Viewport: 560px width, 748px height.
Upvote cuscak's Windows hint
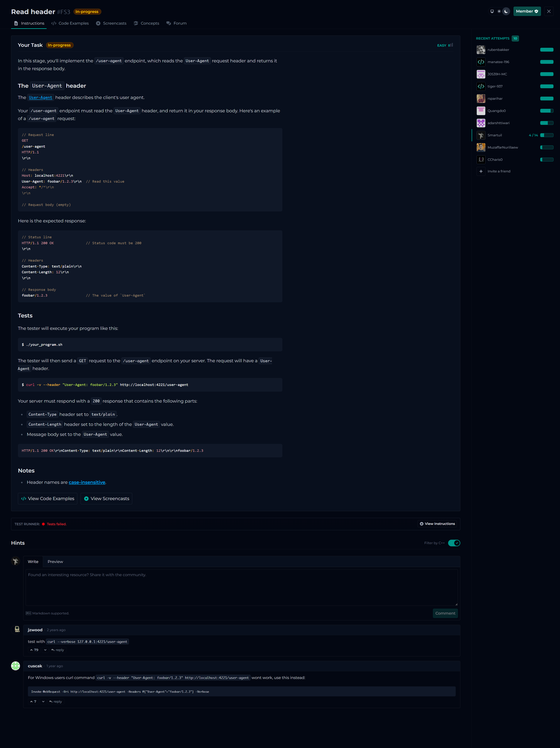(33, 701)
